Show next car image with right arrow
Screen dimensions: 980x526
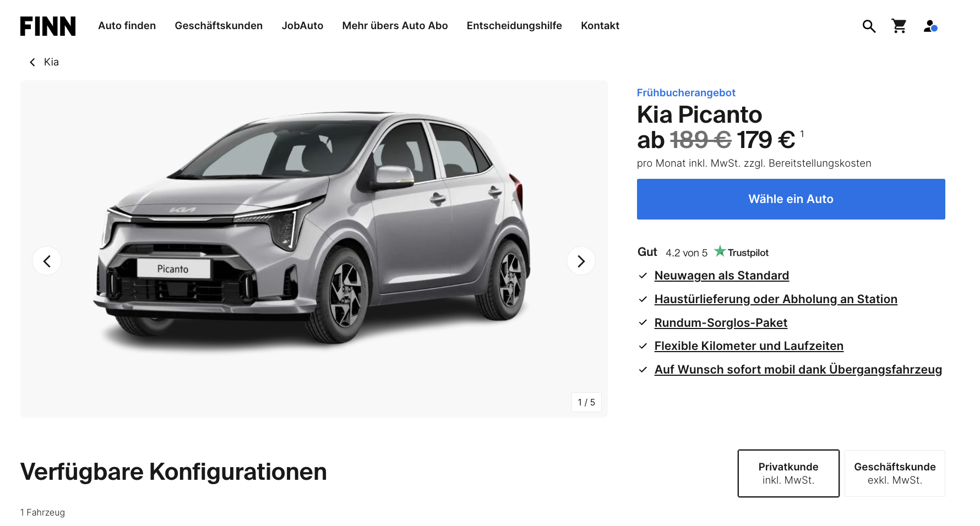click(581, 261)
